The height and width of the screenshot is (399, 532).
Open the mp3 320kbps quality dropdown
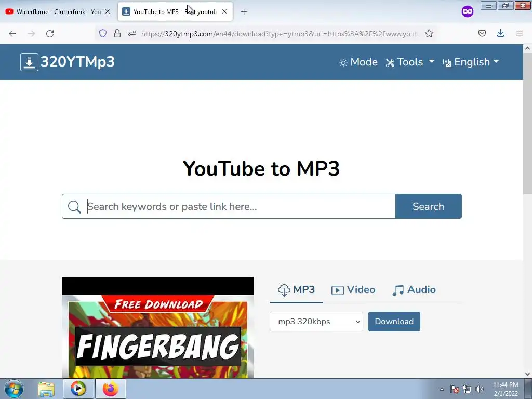316,322
